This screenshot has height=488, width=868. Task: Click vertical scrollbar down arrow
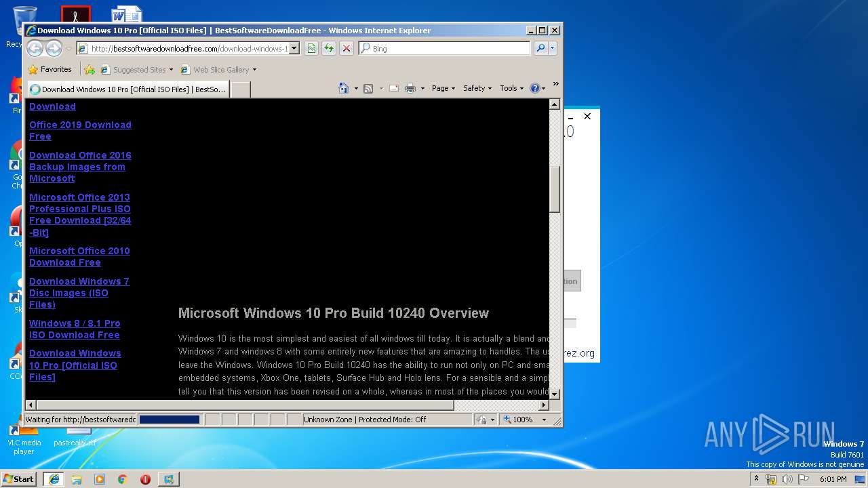point(554,394)
